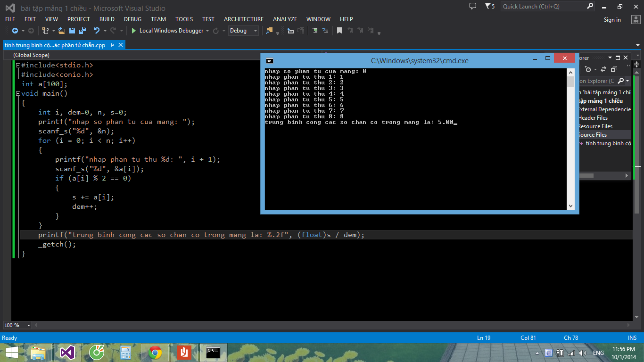Click the cmd window vertical scrollbar down arrow
This screenshot has width=644, height=362.
570,206
